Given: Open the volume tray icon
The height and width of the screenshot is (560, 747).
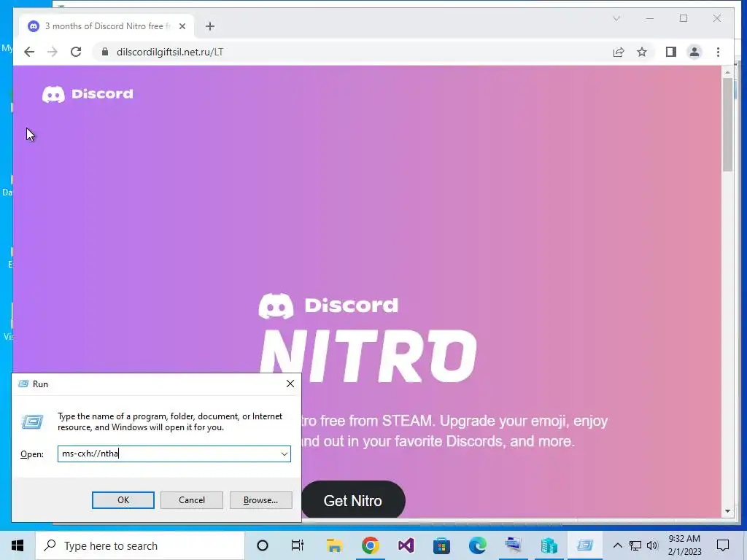Looking at the screenshot, I should pyautogui.click(x=652, y=545).
